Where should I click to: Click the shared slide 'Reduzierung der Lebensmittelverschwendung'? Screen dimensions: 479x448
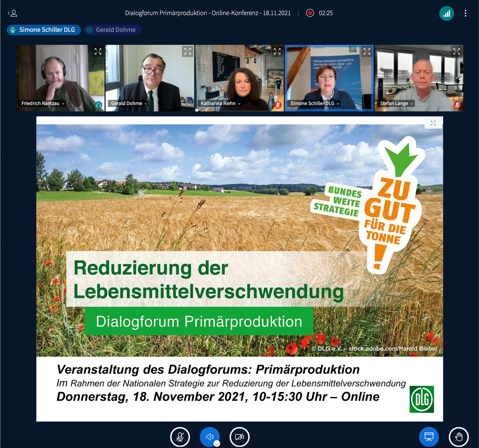coord(239,269)
